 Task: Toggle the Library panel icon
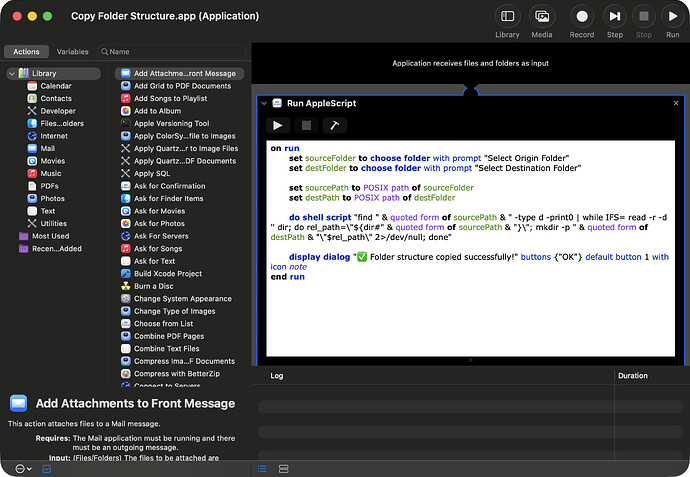pyautogui.click(x=507, y=17)
